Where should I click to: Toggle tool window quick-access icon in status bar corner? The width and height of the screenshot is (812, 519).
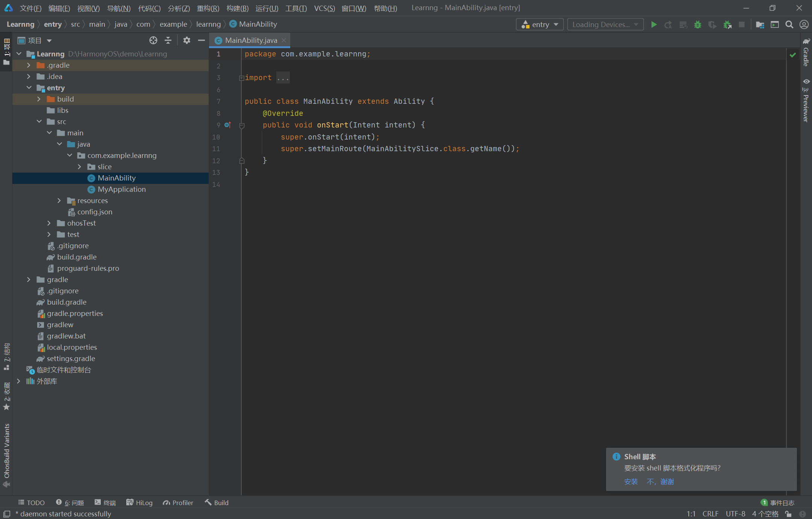[6, 514]
